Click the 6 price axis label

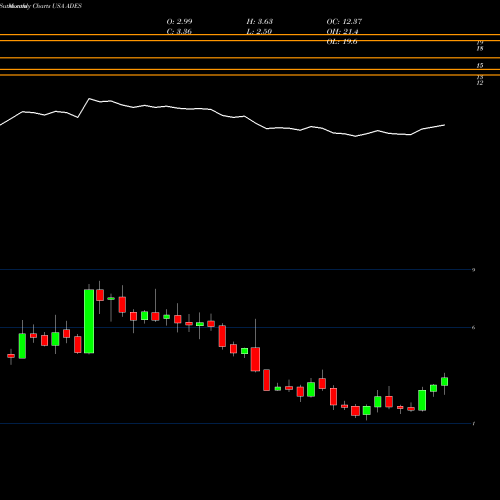pyautogui.click(x=473, y=328)
